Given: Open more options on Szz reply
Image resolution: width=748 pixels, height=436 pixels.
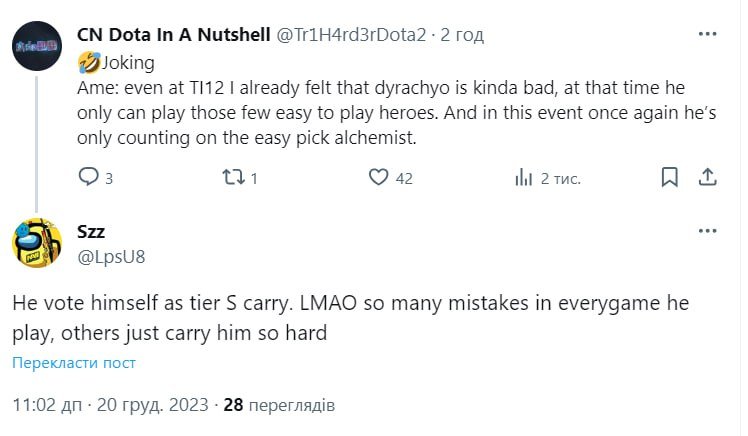Looking at the screenshot, I should [x=707, y=230].
